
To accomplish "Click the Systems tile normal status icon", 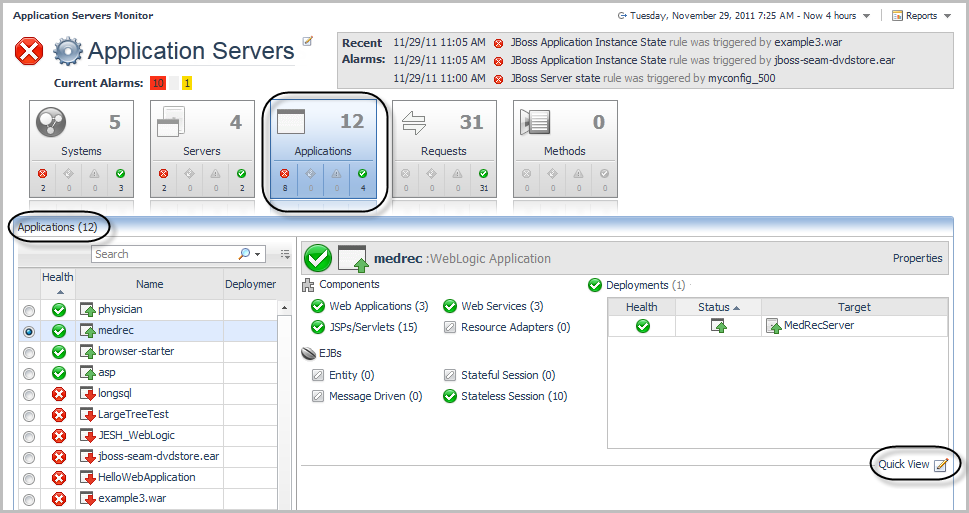I will [121, 174].
